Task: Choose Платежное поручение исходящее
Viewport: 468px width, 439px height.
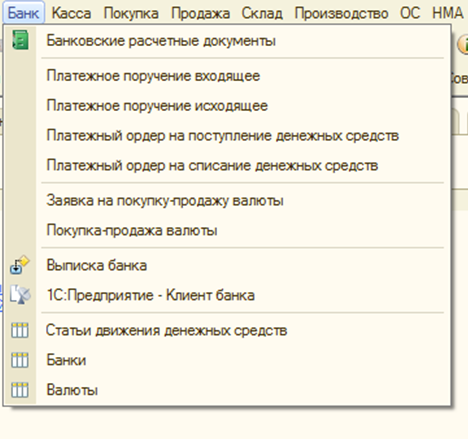Action: (227, 106)
